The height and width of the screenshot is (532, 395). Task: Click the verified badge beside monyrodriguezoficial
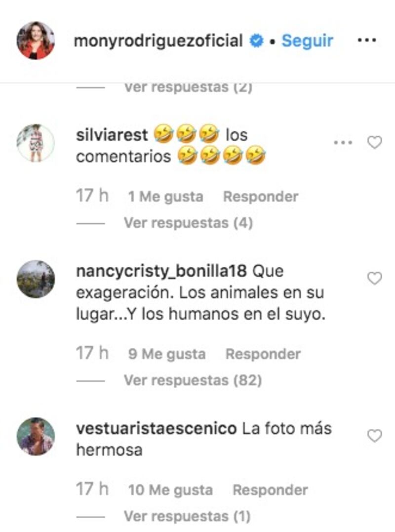(257, 41)
